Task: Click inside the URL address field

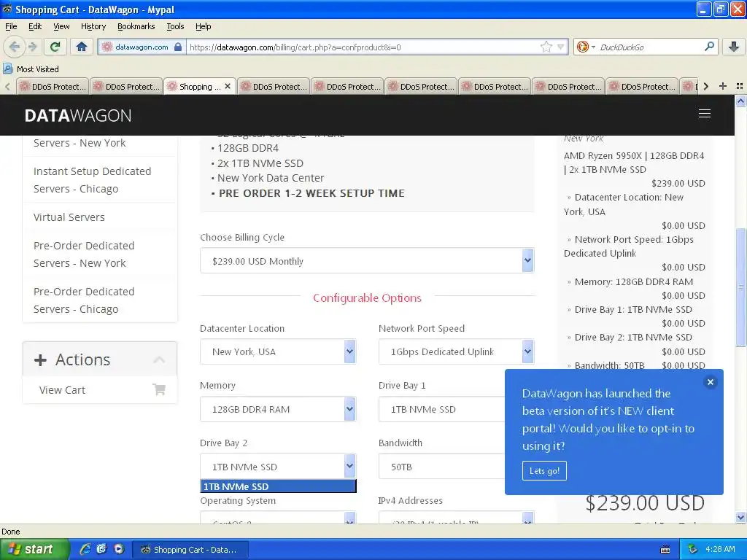Action: click(x=362, y=47)
